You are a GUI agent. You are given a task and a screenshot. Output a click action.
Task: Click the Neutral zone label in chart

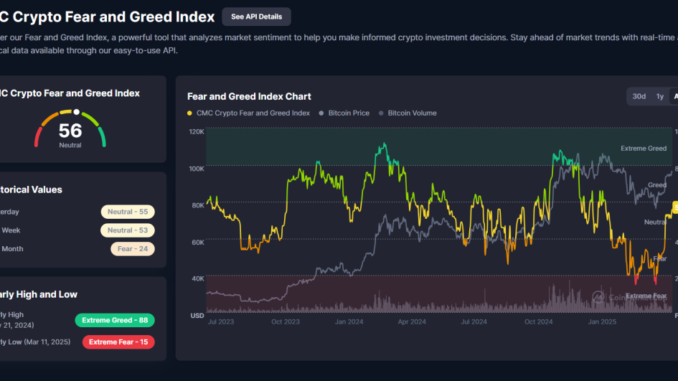[655, 222]
